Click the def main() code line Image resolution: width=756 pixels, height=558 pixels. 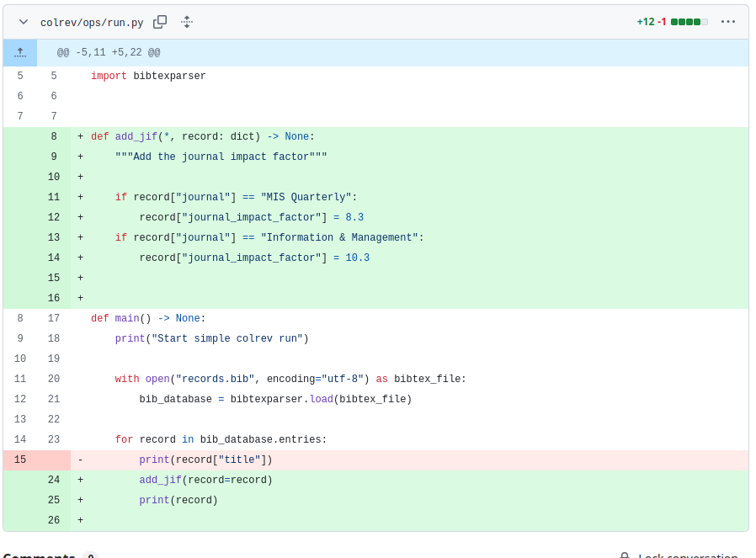coord(148,319)
